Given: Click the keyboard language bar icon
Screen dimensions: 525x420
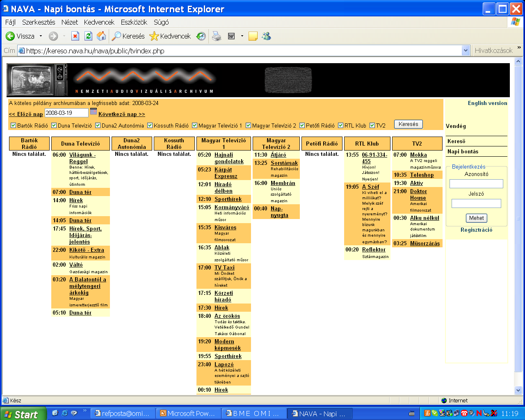Looking at the screenshot, I should point(412,413).
